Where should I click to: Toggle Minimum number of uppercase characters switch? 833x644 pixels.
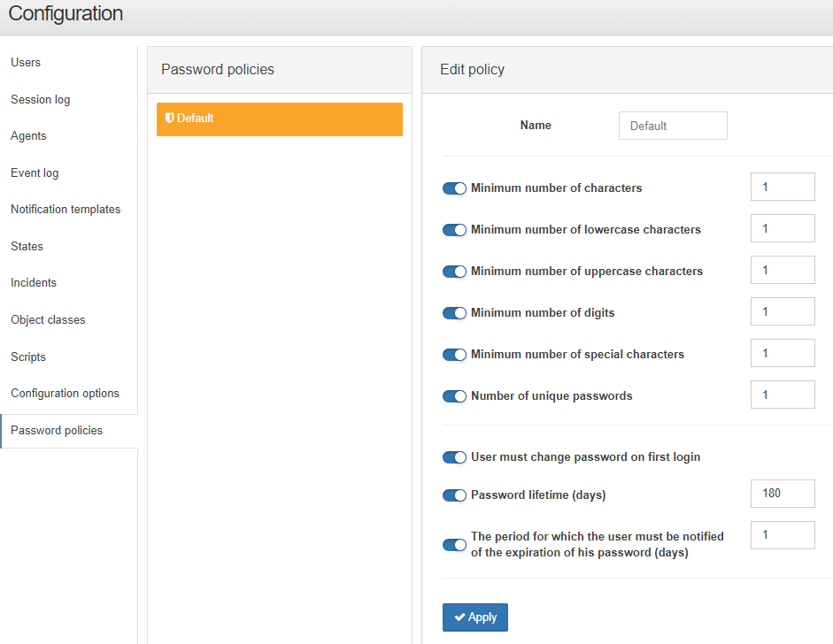coord(454,272)
